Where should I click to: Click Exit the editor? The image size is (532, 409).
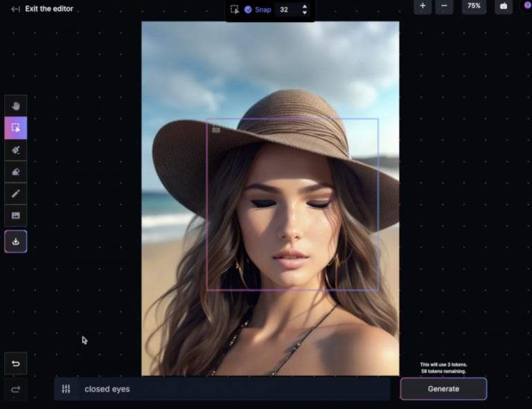42,9
